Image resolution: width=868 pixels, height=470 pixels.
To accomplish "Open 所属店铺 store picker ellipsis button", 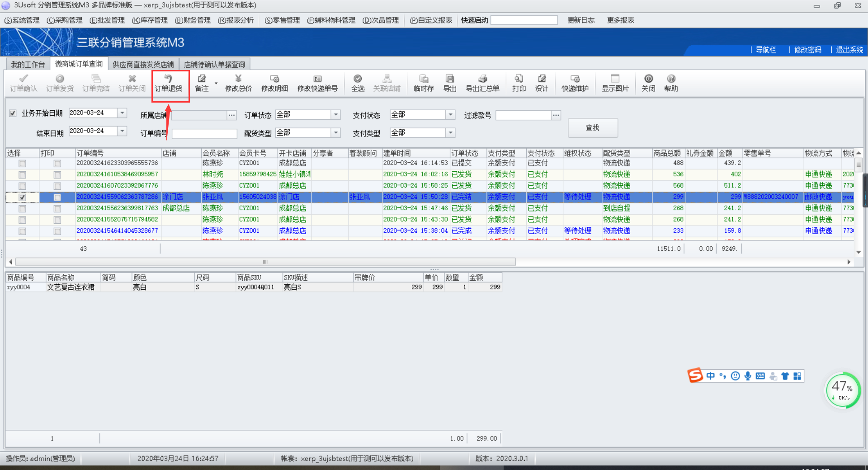I will 231,115.
